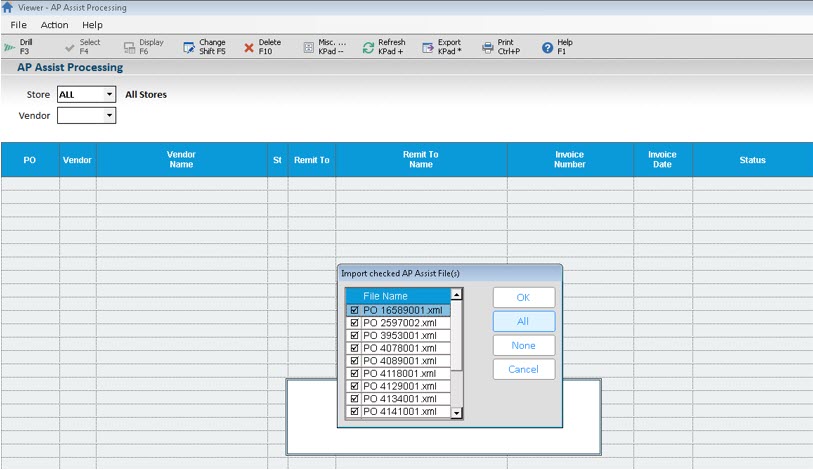Click the Export toolbar icon

(x=428, y=47)
